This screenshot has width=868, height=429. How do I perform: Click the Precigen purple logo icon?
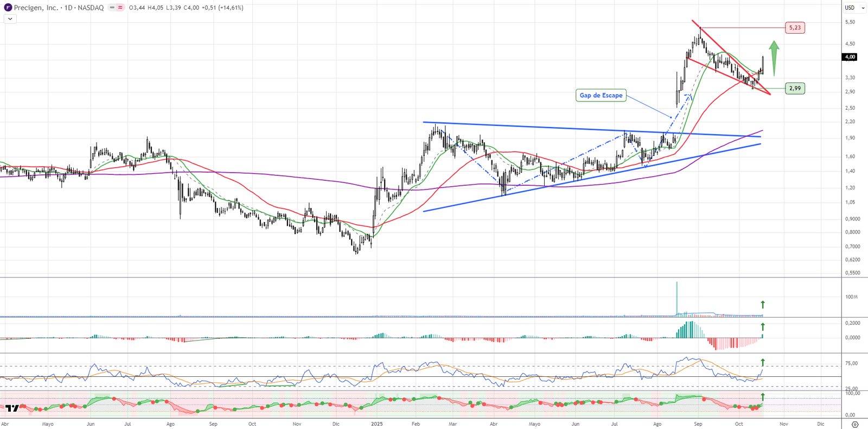point(8,8)
